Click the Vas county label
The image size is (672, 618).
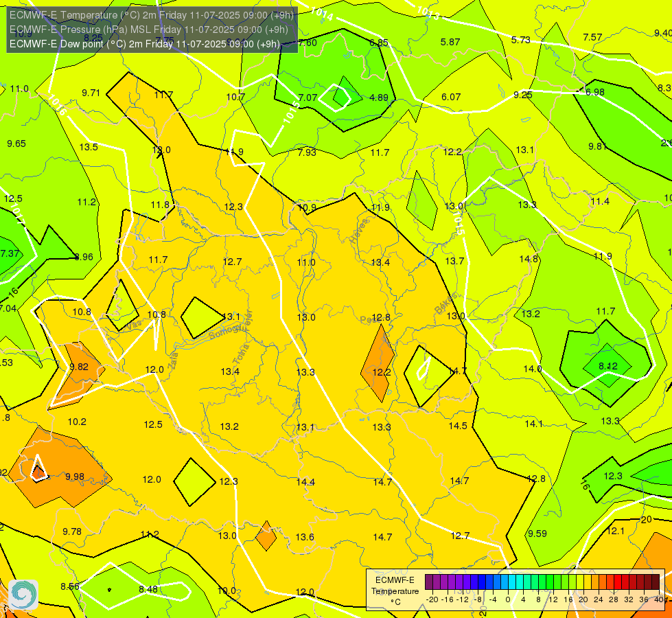click(x=134, y=326)
